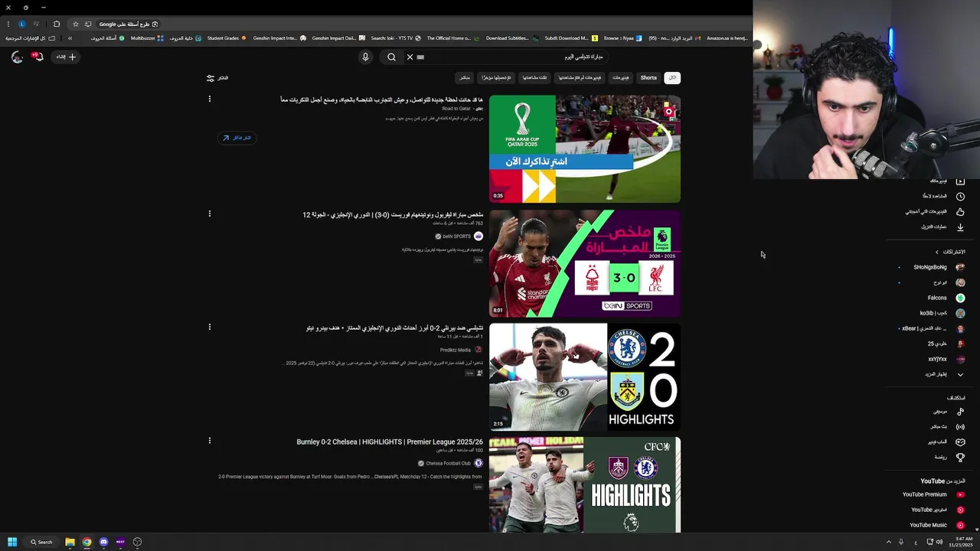The height and width of the screenshot is (551, 980).
Task: Open the search filters icon
Action: [211, 78]
